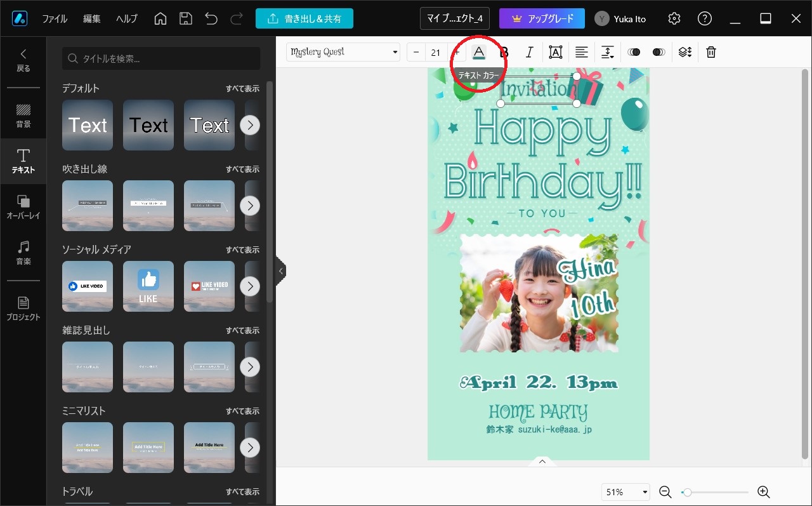Click the アップグレード upgrade button
This screenshot has width=812, height=506.
[542, 19]
